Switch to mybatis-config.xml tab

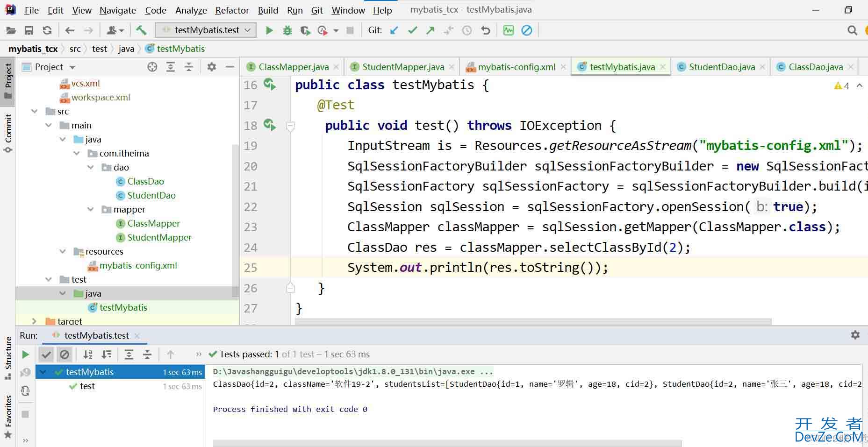pos(516,67)
